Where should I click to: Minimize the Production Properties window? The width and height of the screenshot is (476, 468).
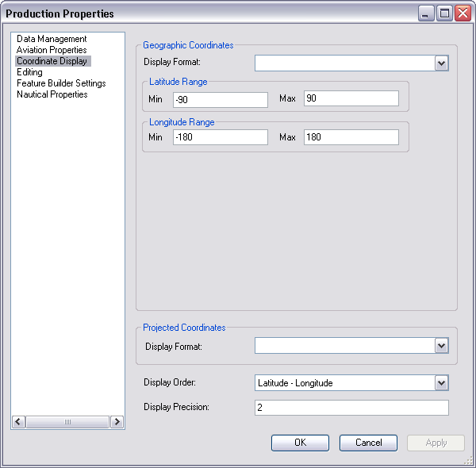pyautogui.click(x=427, y=13)
